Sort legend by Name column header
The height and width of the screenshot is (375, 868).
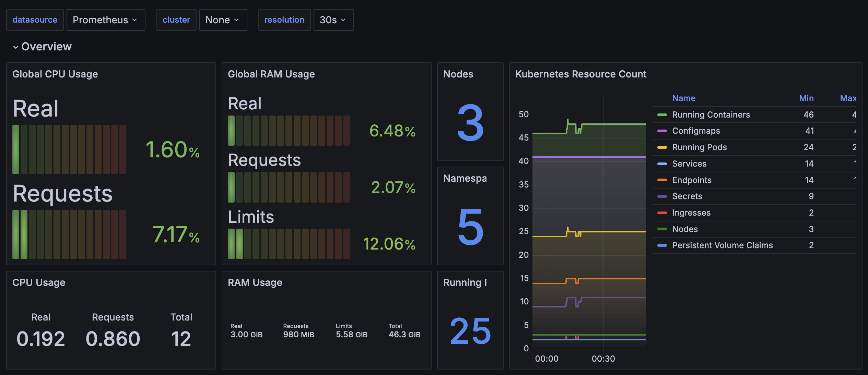point(683,98)
